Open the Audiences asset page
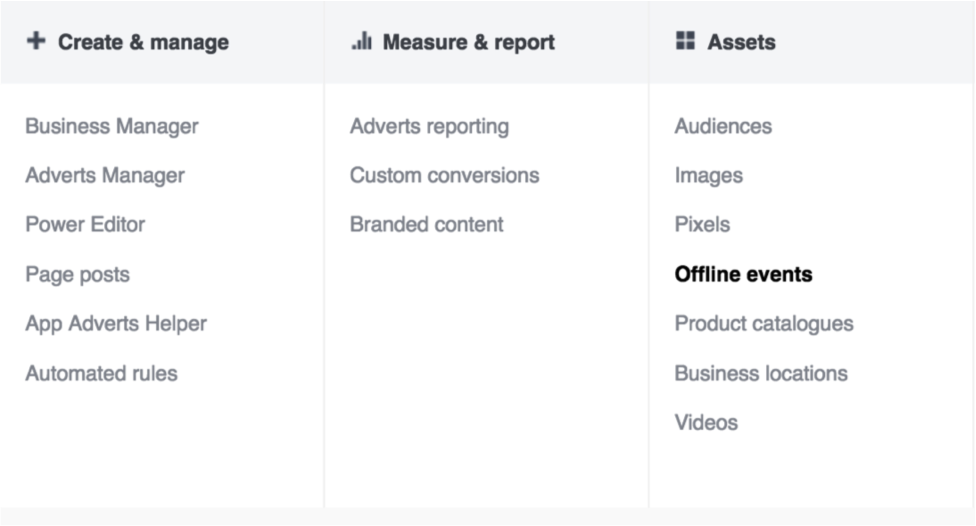 coord(723,126)
